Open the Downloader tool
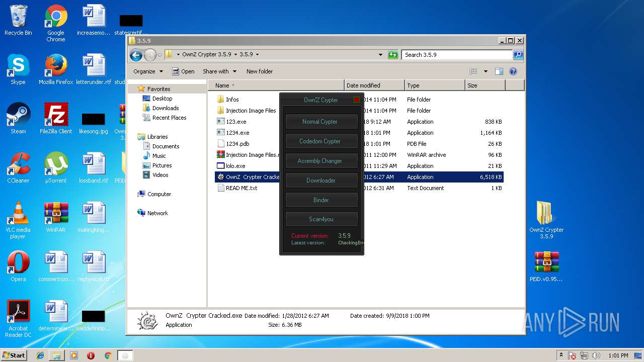 pos(321,180)
